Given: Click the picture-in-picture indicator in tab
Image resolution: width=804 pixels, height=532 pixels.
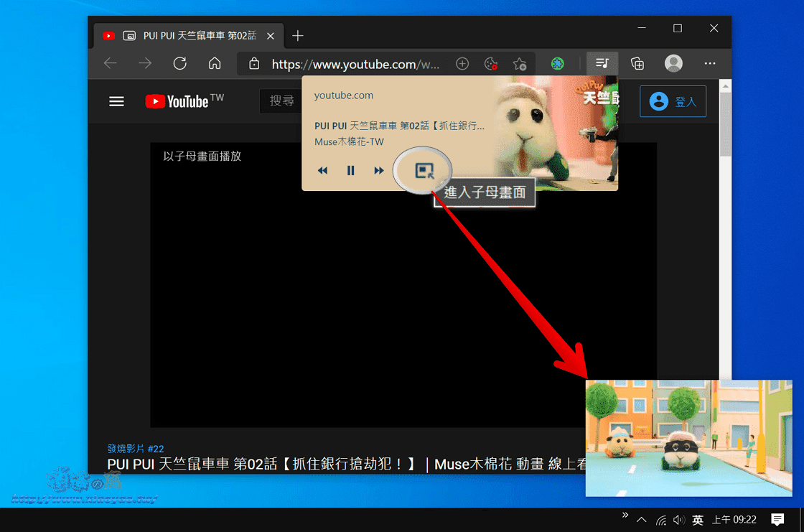Looking at the screenshot, I should (x=129, y=36).
